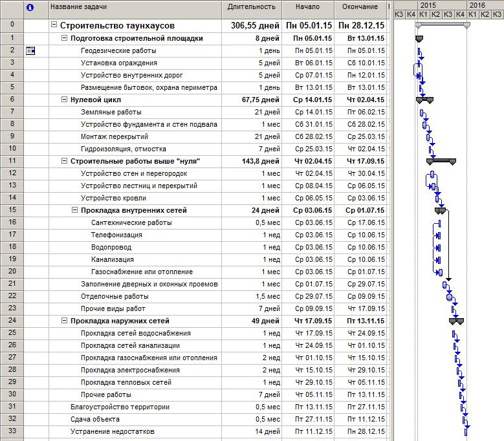Collapse 'Прокладка внутренних сетей' subgroup
The height and width of the screenshot is (441, 504).
coord(74,210)
